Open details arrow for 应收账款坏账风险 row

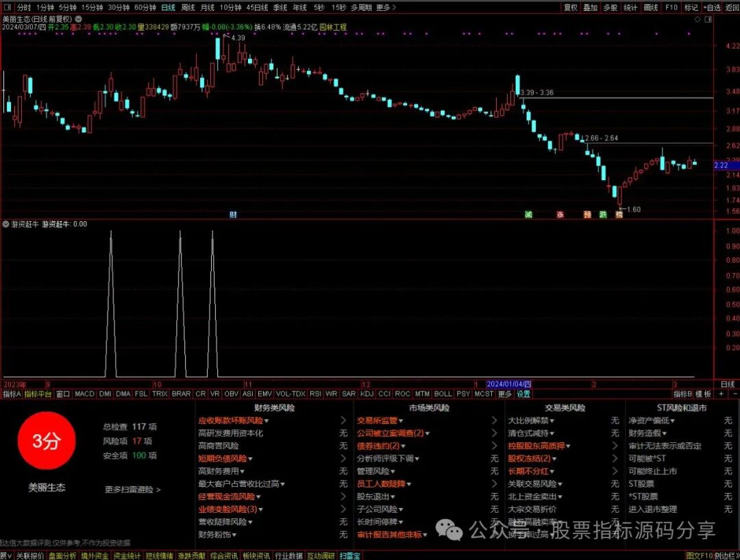tap(343, 420)
